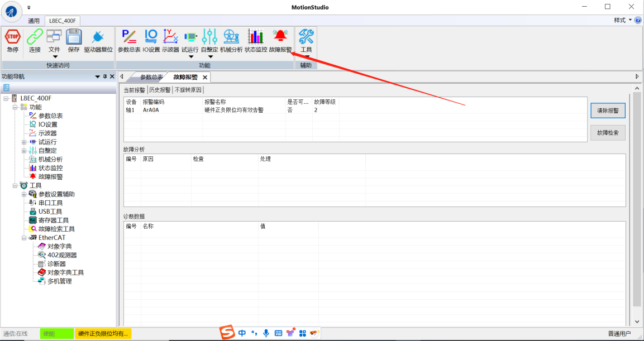The width and height of the screenshot is (644, 341).
Task: Select 状态监控 in the navigation tree
Action: (51, 168)
